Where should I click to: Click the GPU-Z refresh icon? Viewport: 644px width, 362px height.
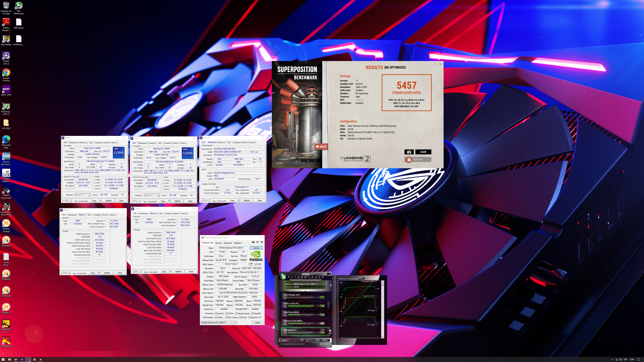[257, 242]
